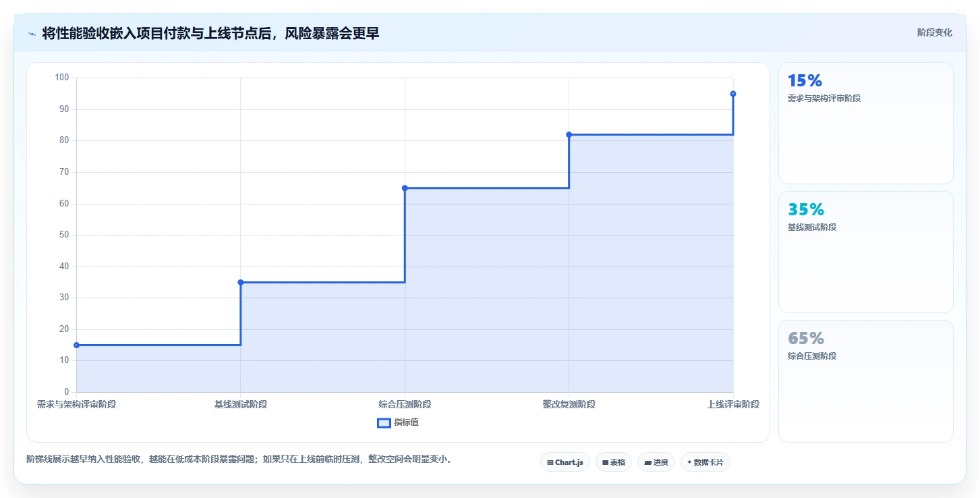Select the 进度 pill button
Viewport: 980px width, 498px height.
tap(656, 462)
